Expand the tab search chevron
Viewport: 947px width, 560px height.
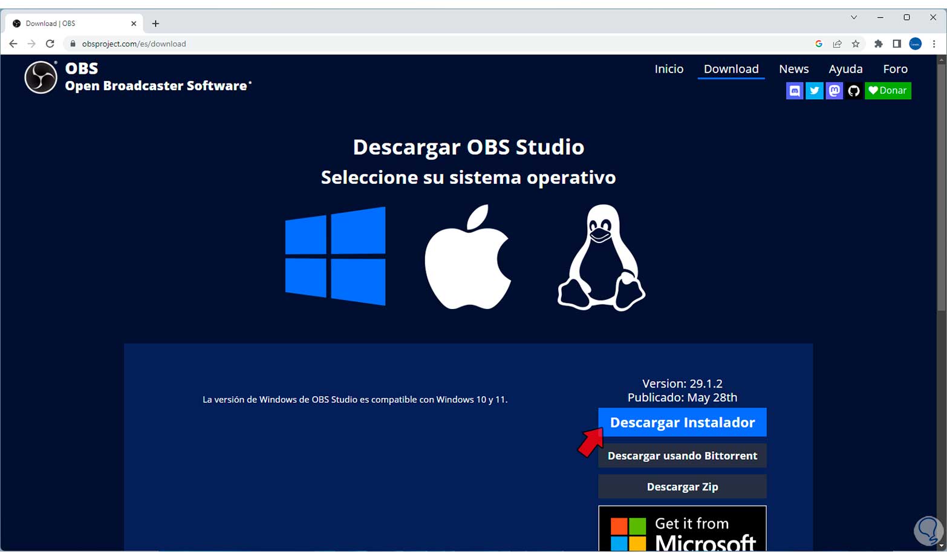[x=854, y=18]
